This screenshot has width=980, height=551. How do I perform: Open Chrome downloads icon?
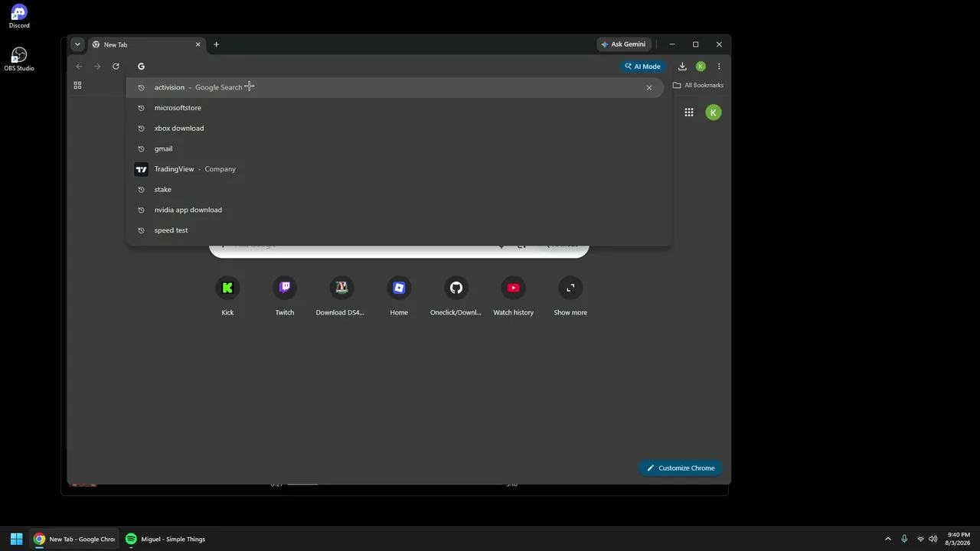pos(682,67)
